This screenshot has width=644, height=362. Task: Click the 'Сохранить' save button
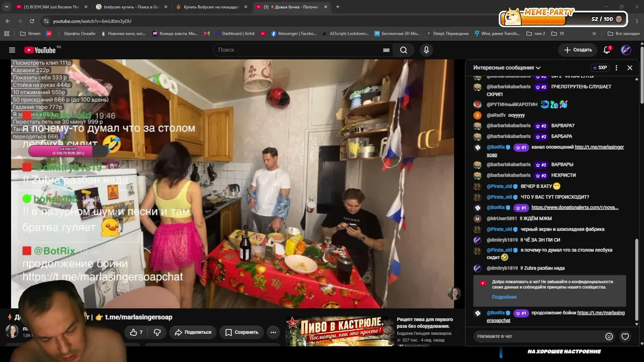(242, 332)
